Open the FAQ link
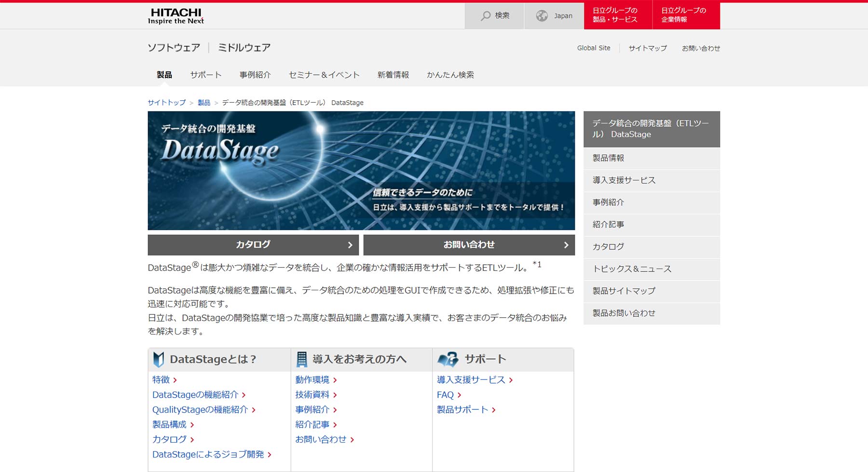The height and width of the screenshot is (472, 868). coord(445,395)
